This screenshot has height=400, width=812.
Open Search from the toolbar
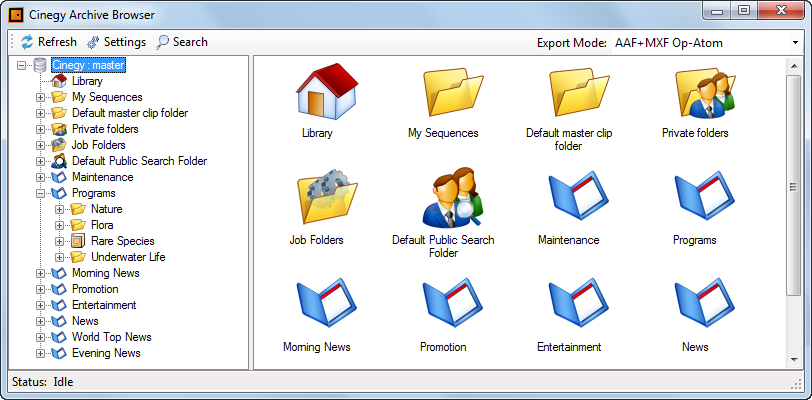pos(182,42)
